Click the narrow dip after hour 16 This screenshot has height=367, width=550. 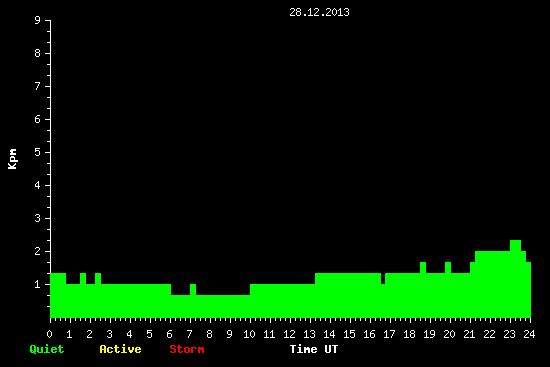(x=383, y=279)
